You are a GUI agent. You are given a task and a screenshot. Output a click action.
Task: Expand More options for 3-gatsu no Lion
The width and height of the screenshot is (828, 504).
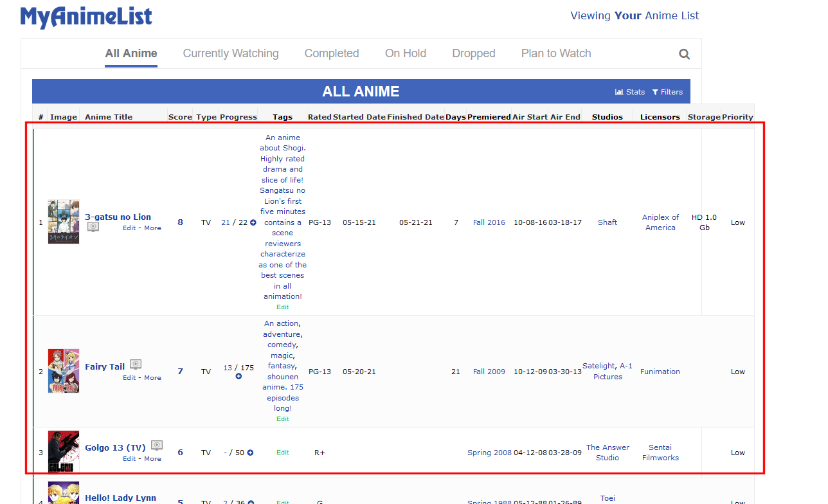coord(152,228)
